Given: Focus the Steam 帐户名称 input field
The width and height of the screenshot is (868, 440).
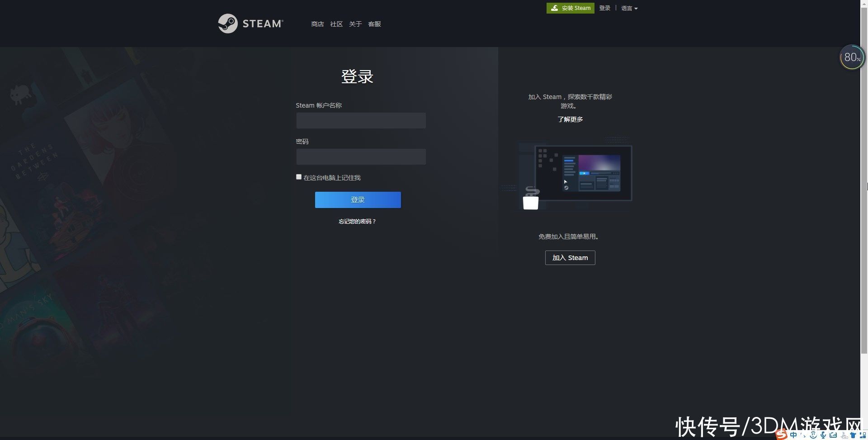Looking at the screenshot, I should [x=361, y=120].
